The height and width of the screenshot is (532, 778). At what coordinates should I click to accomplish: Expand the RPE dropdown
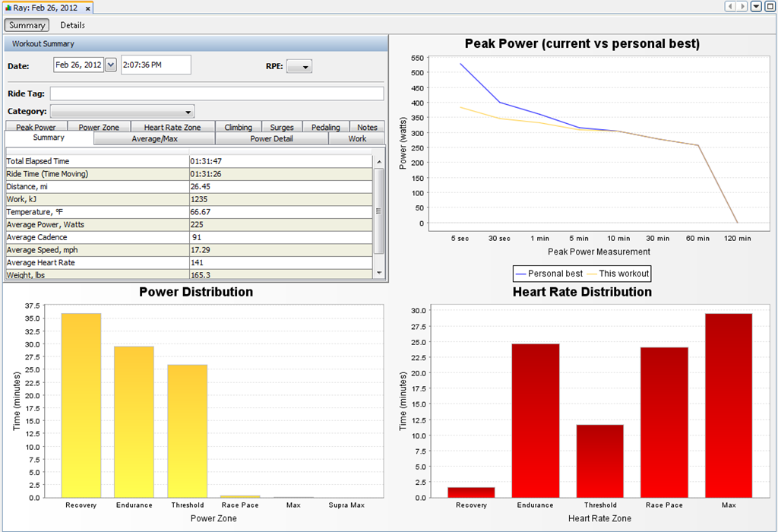tap(299, 67)
